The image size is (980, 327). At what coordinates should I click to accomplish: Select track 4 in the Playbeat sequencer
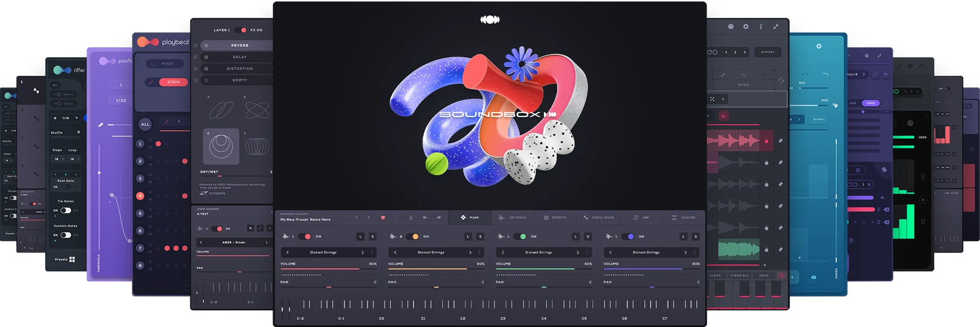[x=140, y=196]
